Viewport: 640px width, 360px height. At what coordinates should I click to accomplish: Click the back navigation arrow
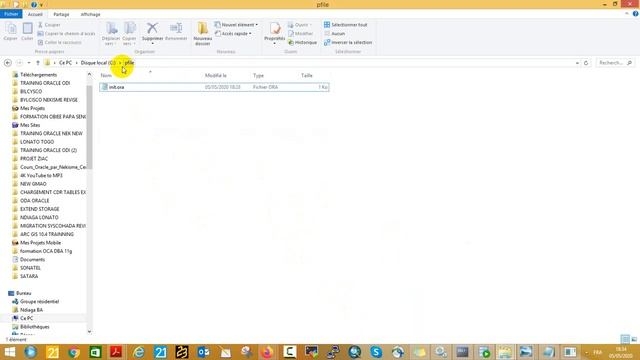click(8, 63)
